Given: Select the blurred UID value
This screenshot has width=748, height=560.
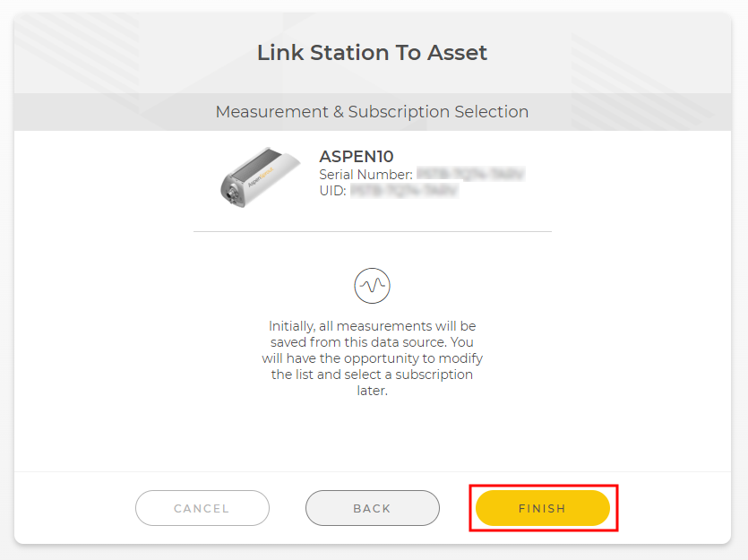Looking at the screenshot, I should pos(405,191).
